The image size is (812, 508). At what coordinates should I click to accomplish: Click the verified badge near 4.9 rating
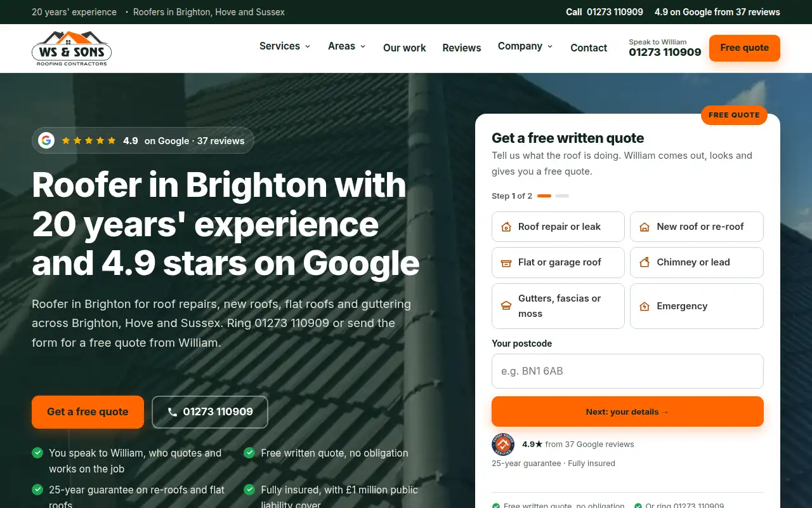(x=503, y=444)
